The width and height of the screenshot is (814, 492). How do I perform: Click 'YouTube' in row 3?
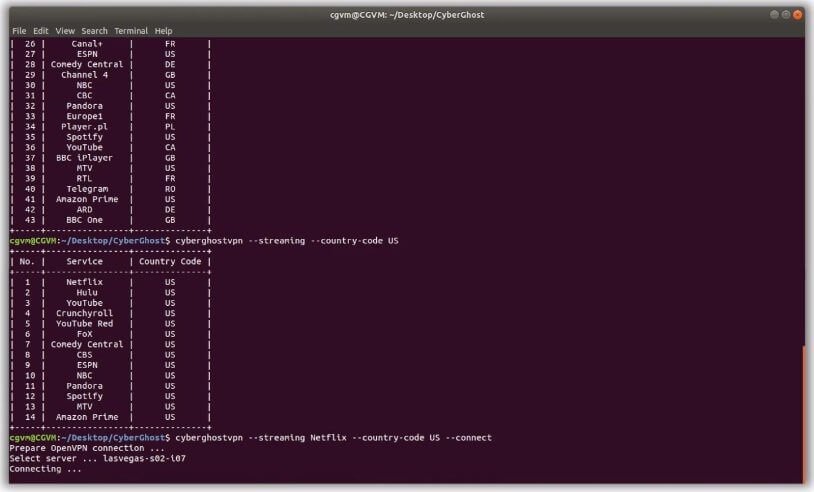pos(84,303)
